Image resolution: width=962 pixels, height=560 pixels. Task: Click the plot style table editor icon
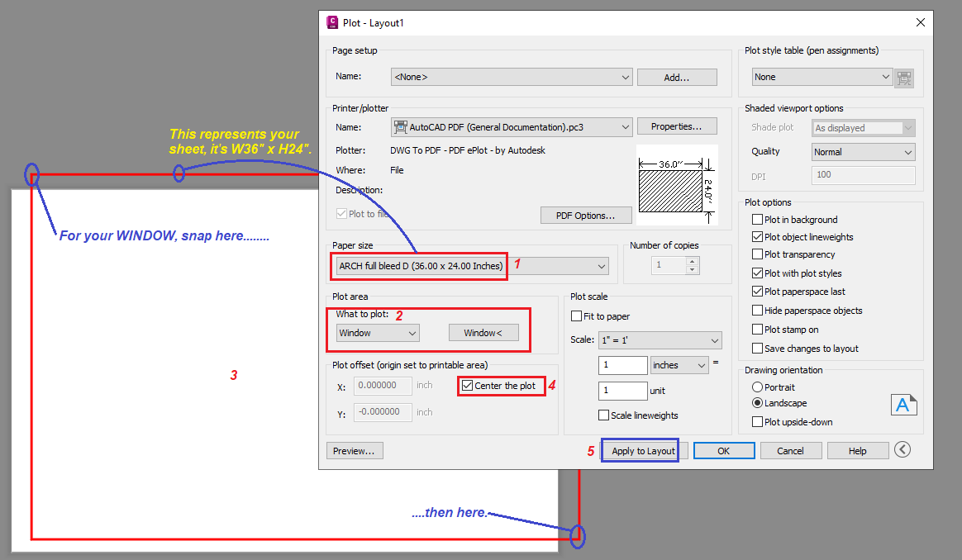point(904,78)
